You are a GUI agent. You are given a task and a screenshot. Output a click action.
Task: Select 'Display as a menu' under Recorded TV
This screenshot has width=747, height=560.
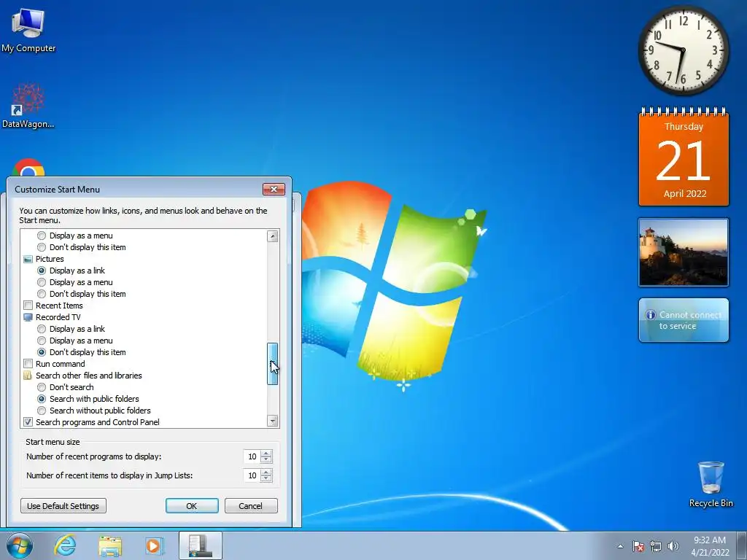coord(42,341)
